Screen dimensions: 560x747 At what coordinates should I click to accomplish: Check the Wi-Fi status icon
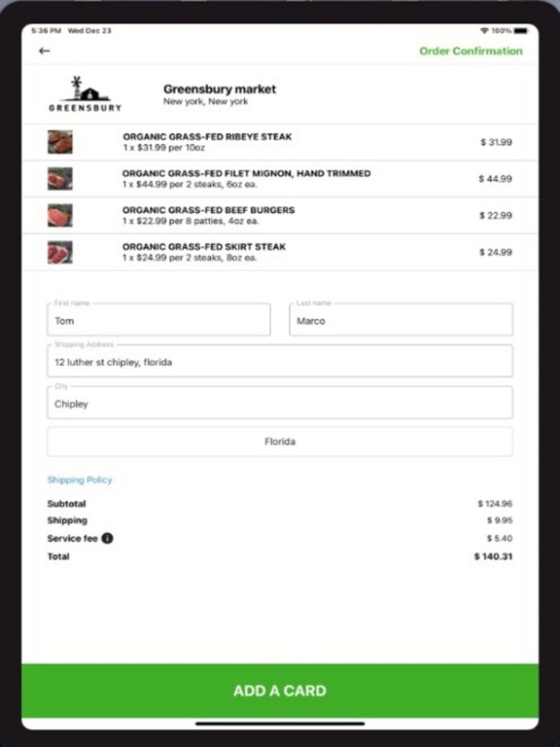click(x=484, y=31)
